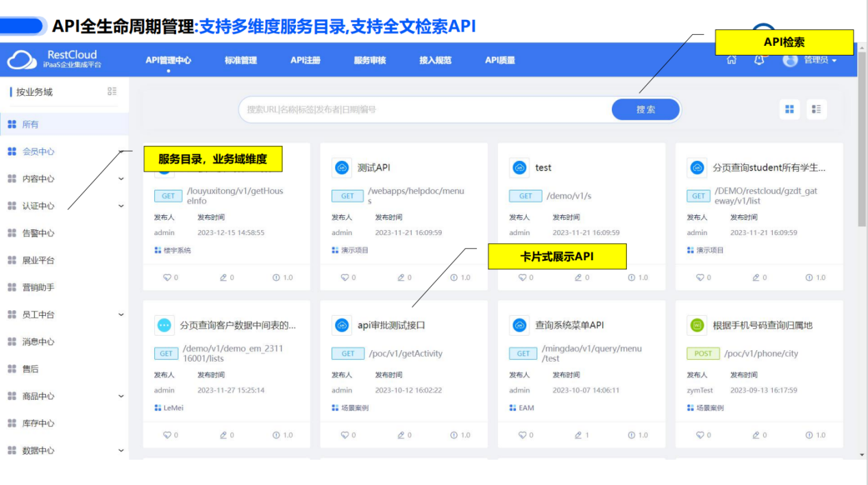Open the 接入规范 tab

[x=436, y=60]
